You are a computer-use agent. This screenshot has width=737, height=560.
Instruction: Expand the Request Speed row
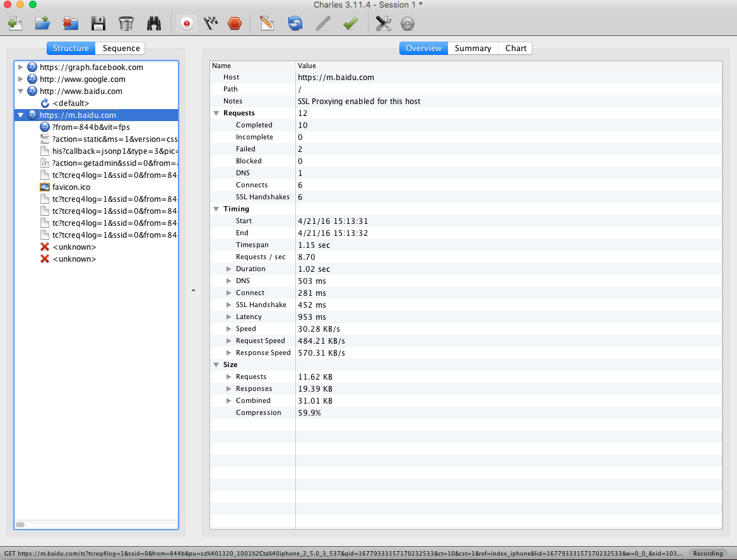[229, 341]
